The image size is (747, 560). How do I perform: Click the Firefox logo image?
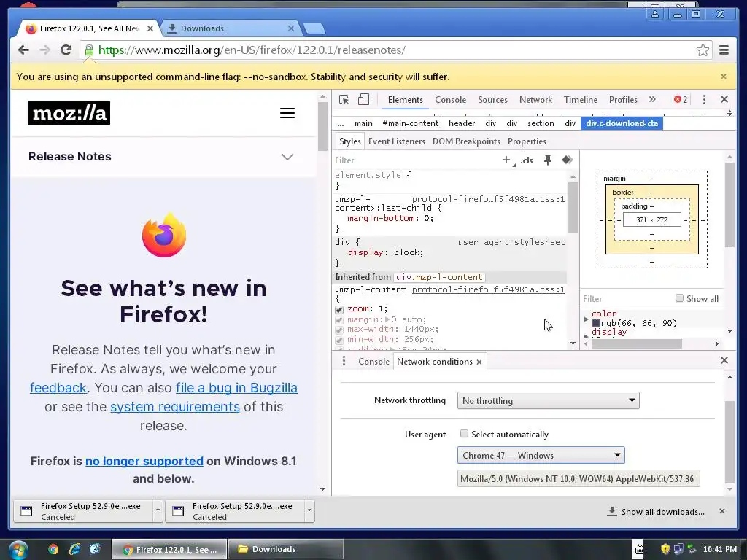[164, 236]
